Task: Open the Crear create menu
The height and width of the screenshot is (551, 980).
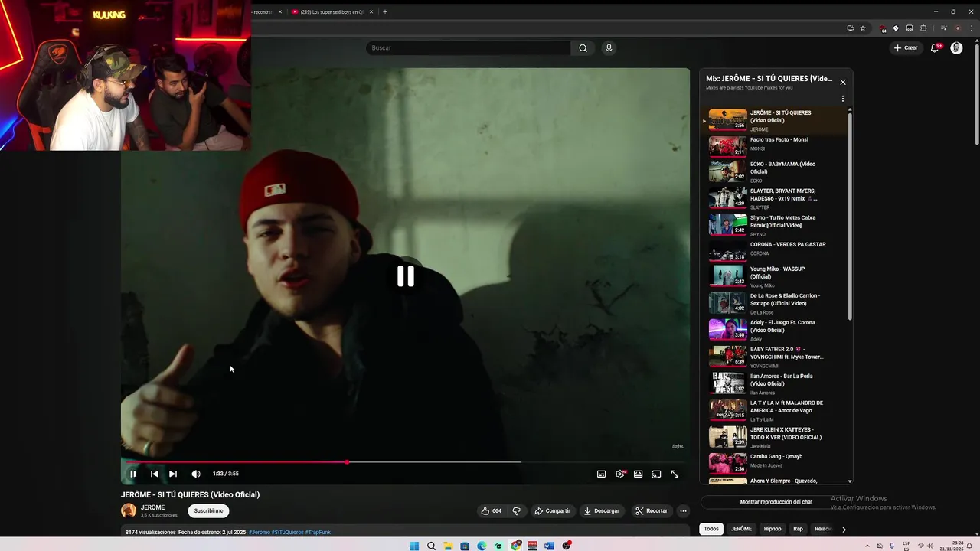Action: click(x=906, y=47)
